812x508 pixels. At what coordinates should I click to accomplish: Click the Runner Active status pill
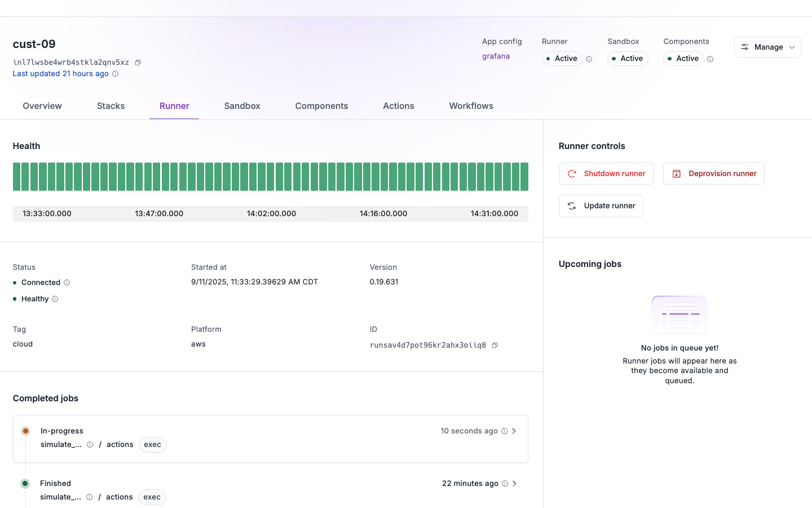click(x=562, y=58)
